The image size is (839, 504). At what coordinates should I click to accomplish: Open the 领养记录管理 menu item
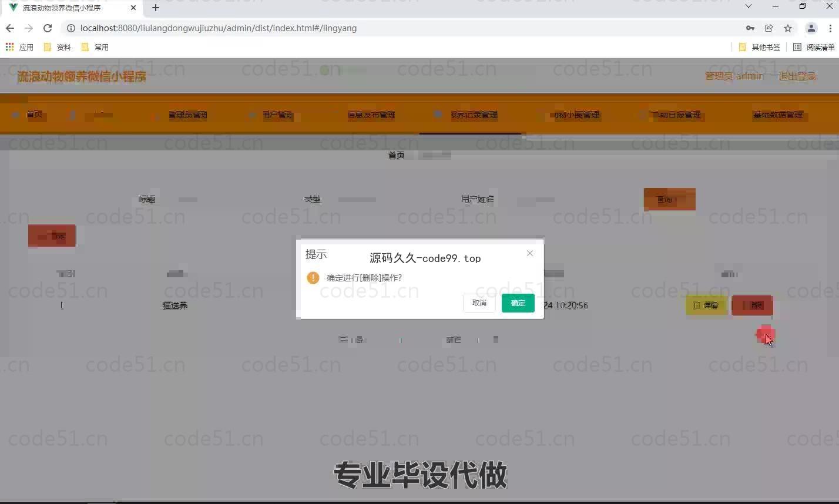click(474, 115)
